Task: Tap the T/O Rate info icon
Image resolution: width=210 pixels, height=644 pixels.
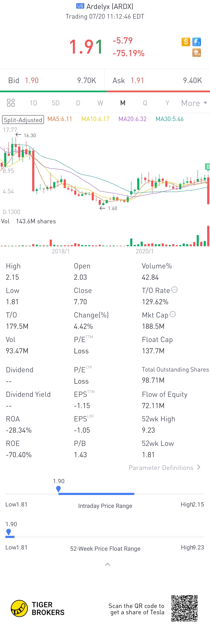Action: click(175, 290)
